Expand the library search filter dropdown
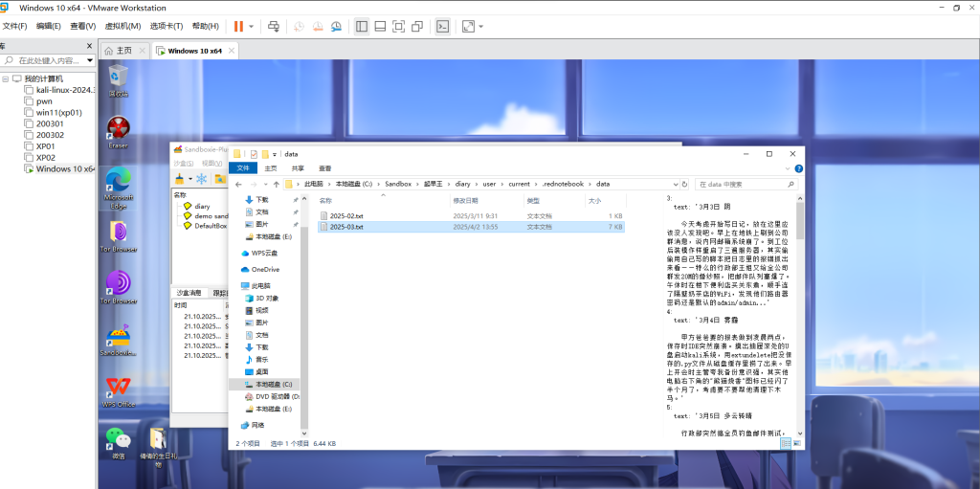Screen dimensions: 980x489 (x=89, y=60)
